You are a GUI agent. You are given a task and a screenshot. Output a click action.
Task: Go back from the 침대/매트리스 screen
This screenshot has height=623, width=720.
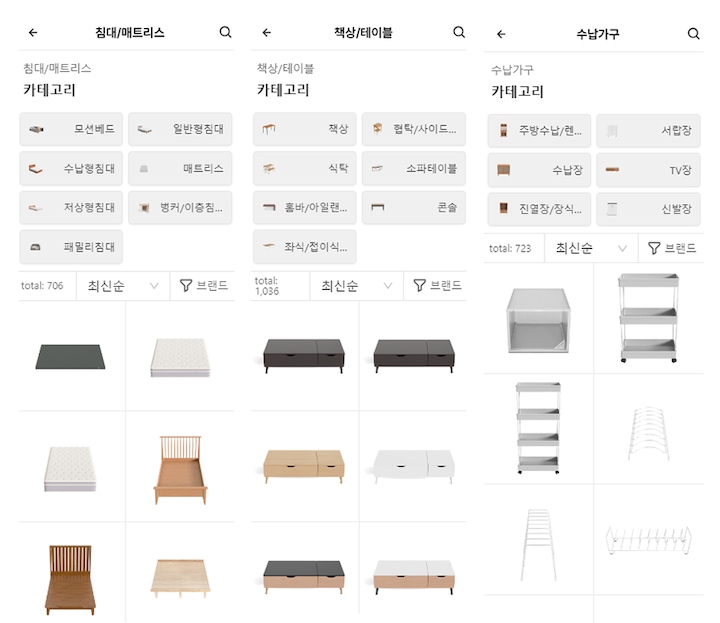pos(33,33)
